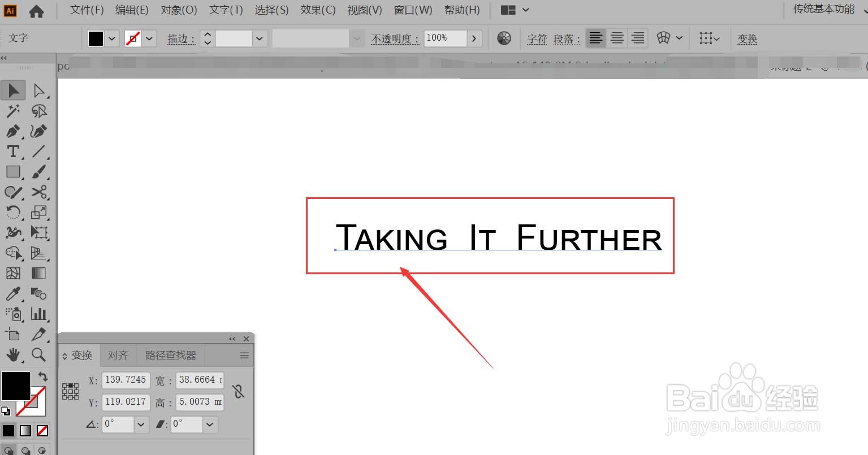Open the shear angle dropdown
The height and width of the screenshot is (455, 868).
[x=210, y=424]
